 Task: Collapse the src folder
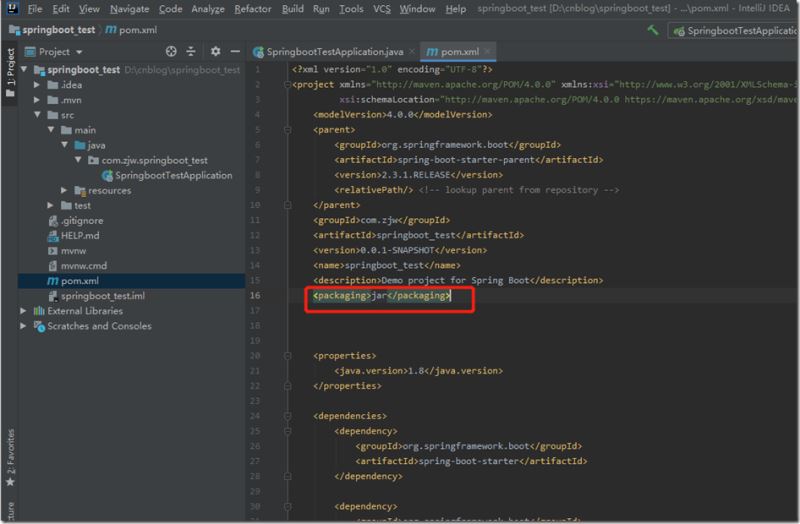(x=38, y=115)
